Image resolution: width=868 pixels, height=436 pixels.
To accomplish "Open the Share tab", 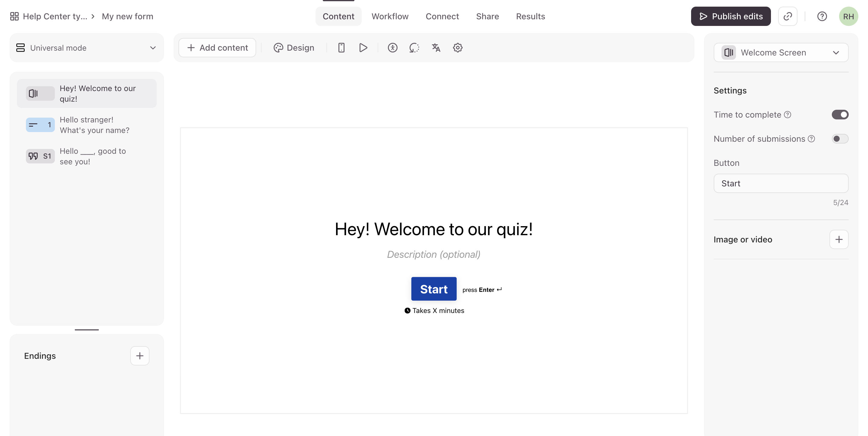I will 487,16.
